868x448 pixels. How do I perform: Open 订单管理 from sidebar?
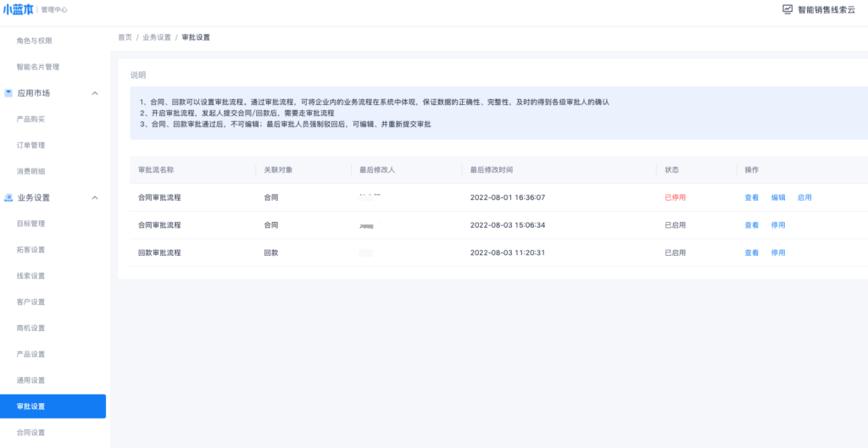(31, 146)
